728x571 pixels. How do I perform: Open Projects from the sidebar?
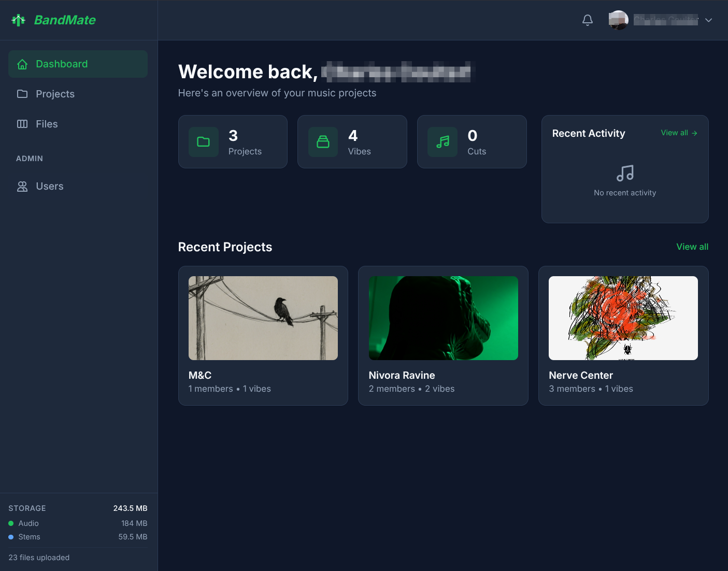pyautogui.click(x=55, y=94)
